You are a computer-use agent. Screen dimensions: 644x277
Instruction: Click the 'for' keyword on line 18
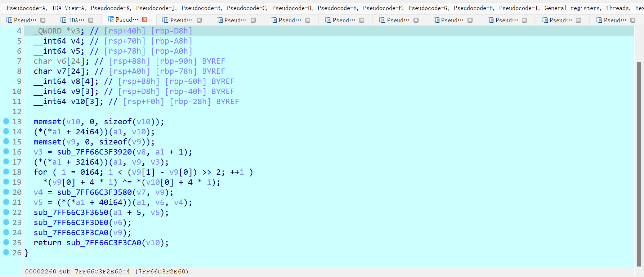[40, 172]
